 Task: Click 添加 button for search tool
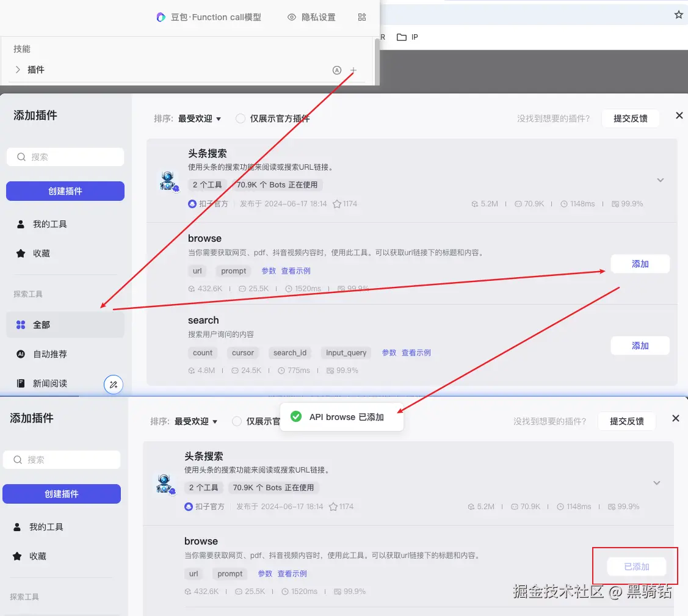[640, 346]
